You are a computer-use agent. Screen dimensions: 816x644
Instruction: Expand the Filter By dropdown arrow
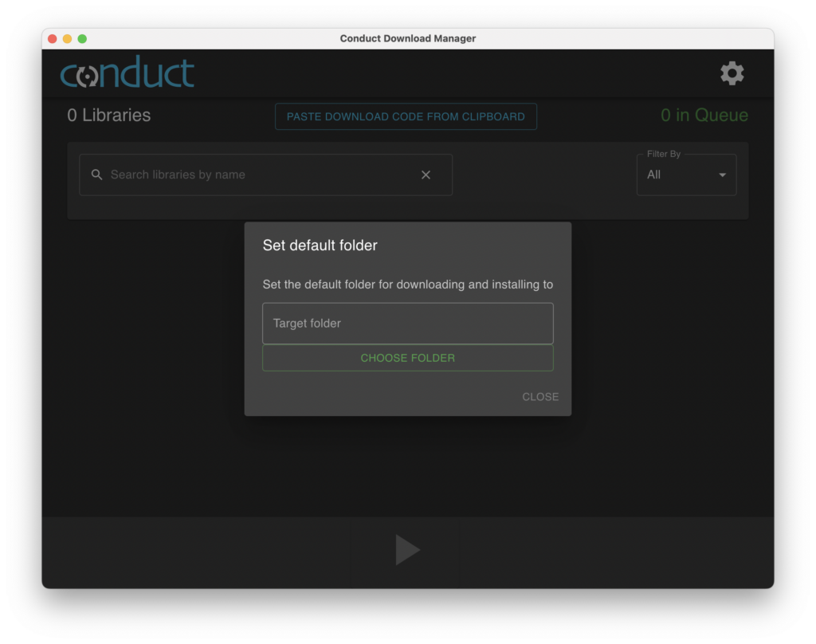pos(722,175)
